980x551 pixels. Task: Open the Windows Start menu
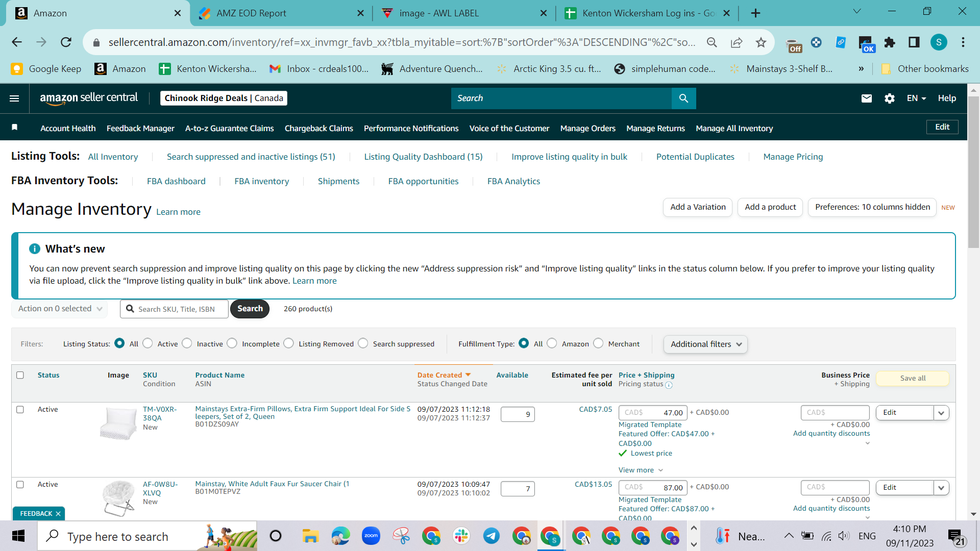[18, 536]
